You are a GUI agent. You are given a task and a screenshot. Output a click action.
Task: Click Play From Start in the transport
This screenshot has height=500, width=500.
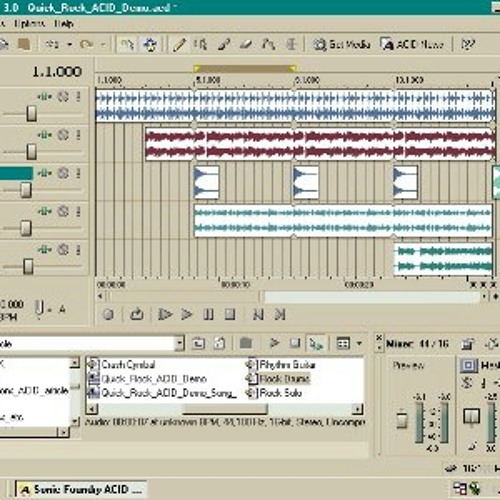coord(165,314)
